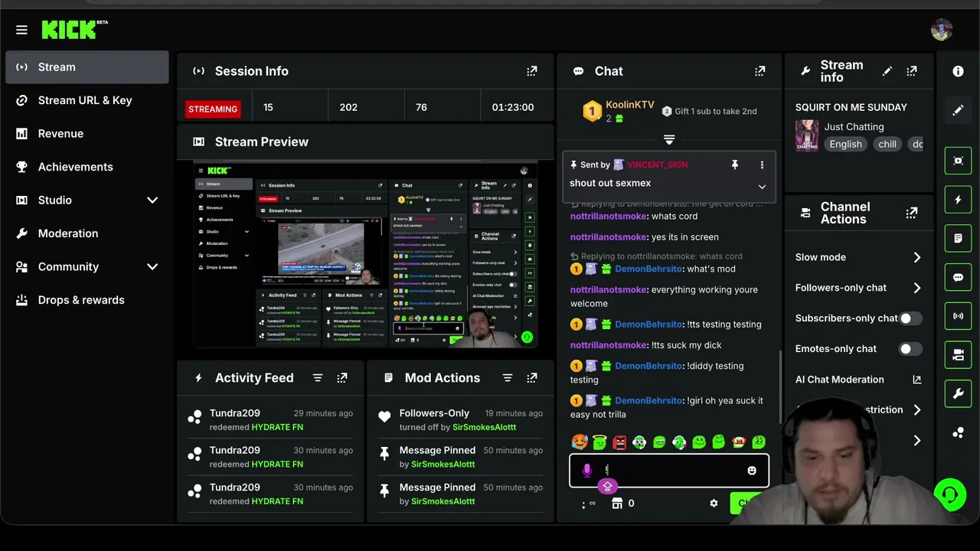Image resolution: width=980 pixels, height=551 pixels.
Task: Open AI Chat Moderation external link
Action: (x=917, y=380)
